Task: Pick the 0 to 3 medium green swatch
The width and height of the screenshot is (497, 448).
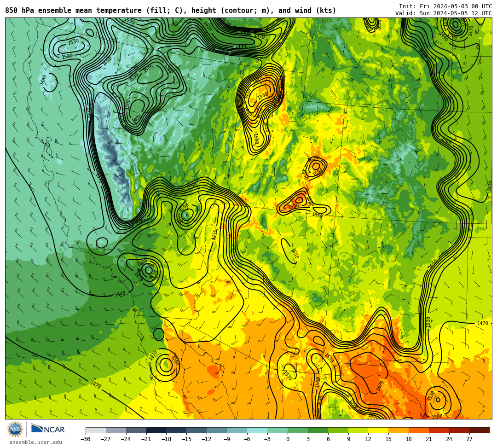Action: 298,430
